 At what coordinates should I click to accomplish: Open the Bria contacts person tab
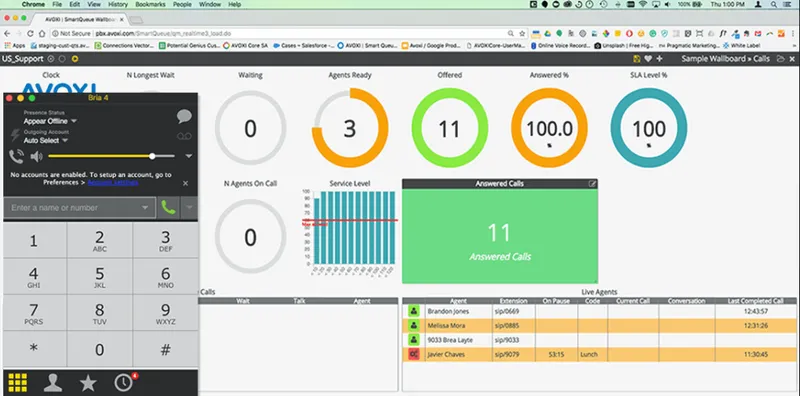(x=53, y=382)
